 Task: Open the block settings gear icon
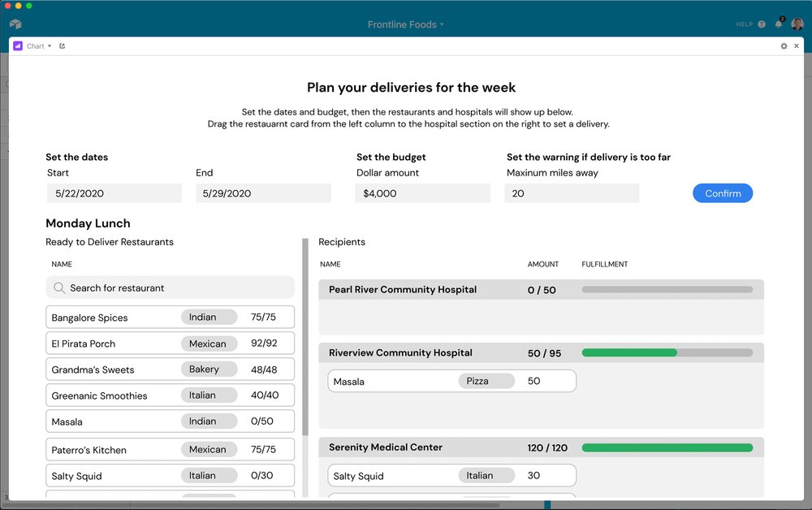pos(784,46)
